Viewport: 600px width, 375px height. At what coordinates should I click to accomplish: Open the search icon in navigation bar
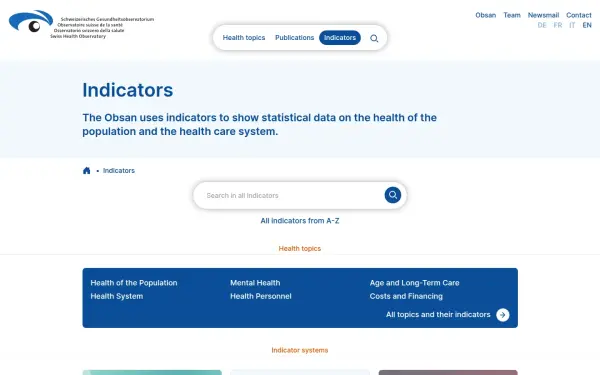[374, 38]
